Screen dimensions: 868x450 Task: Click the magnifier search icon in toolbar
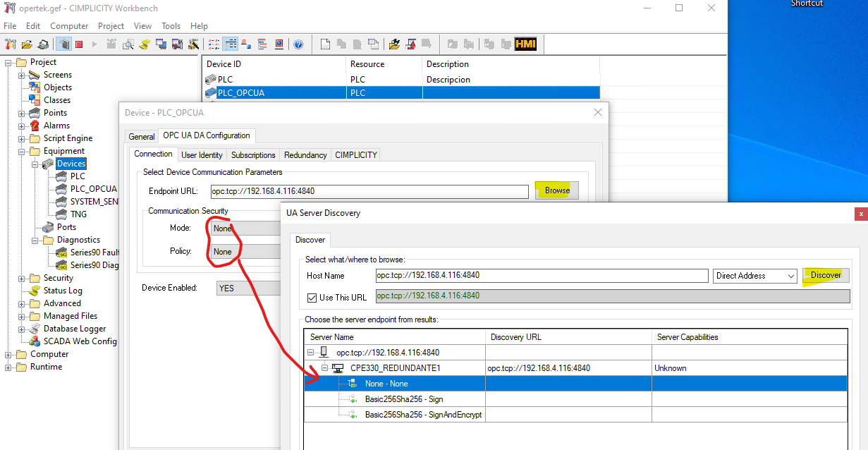128,44
